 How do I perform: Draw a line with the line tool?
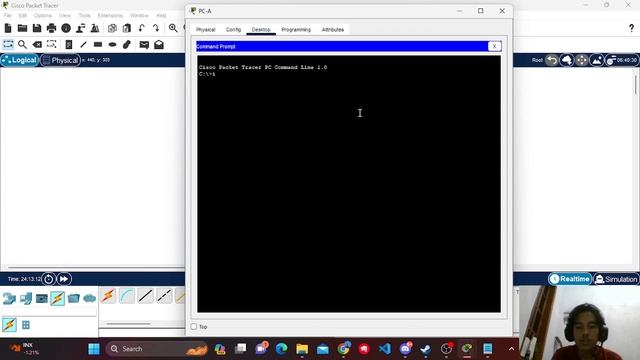coord(83,44)
